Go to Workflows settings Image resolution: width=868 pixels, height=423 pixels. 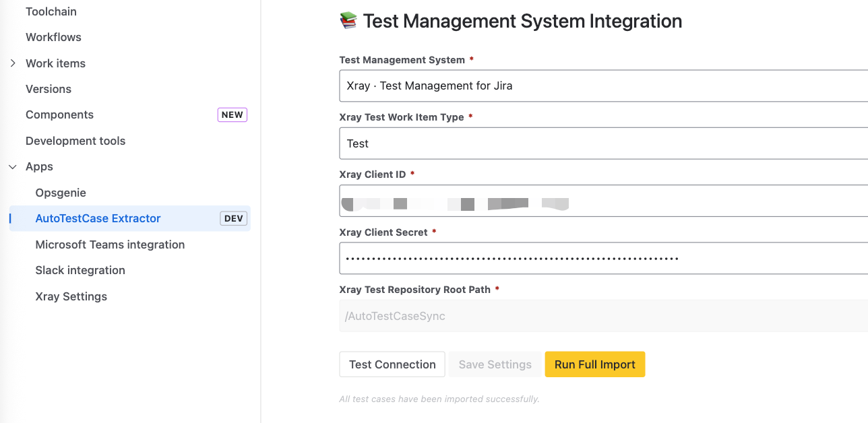[x=53, y=37]
